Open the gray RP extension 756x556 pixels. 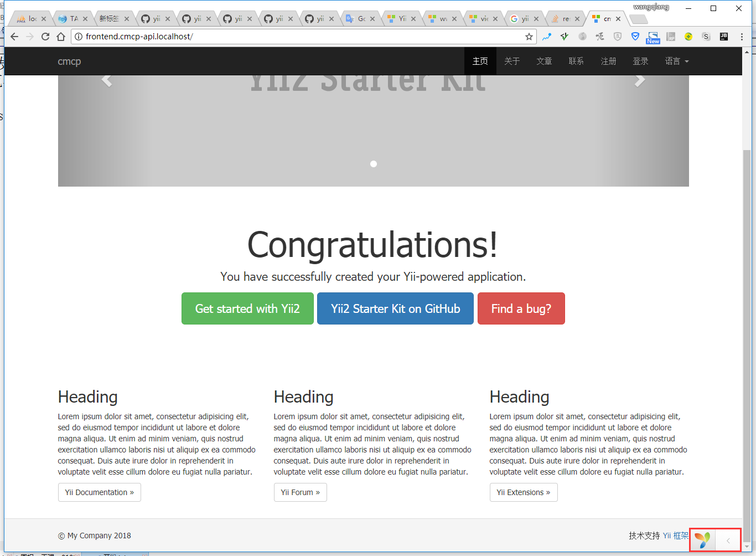tap(671, 37)
